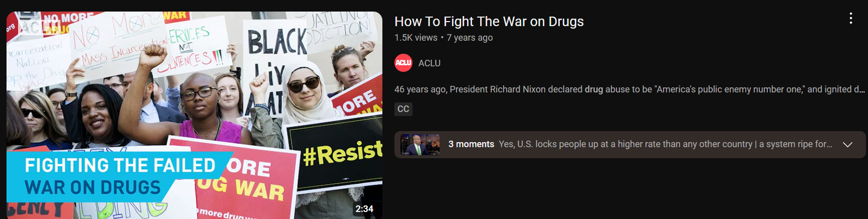This screenshot has height=219, width=868.
Task: Open the three-dot more actions menu
Action: tap(850, 19)
